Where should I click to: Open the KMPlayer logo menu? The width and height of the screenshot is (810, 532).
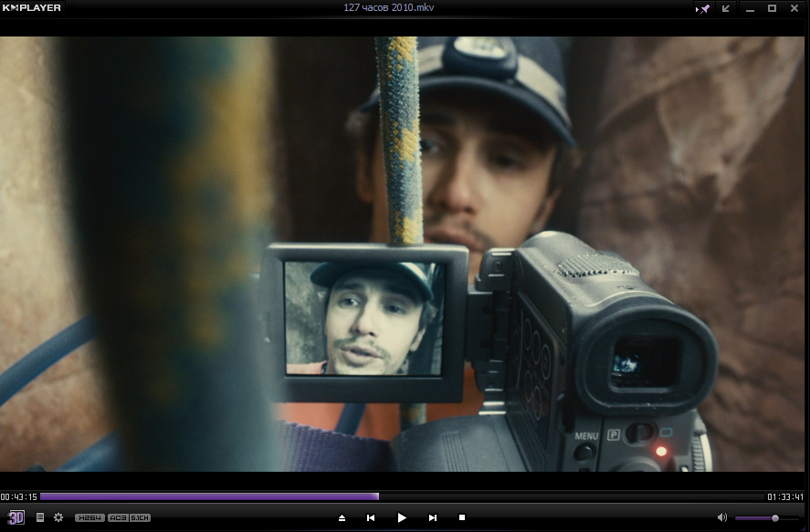coord(32,7)
